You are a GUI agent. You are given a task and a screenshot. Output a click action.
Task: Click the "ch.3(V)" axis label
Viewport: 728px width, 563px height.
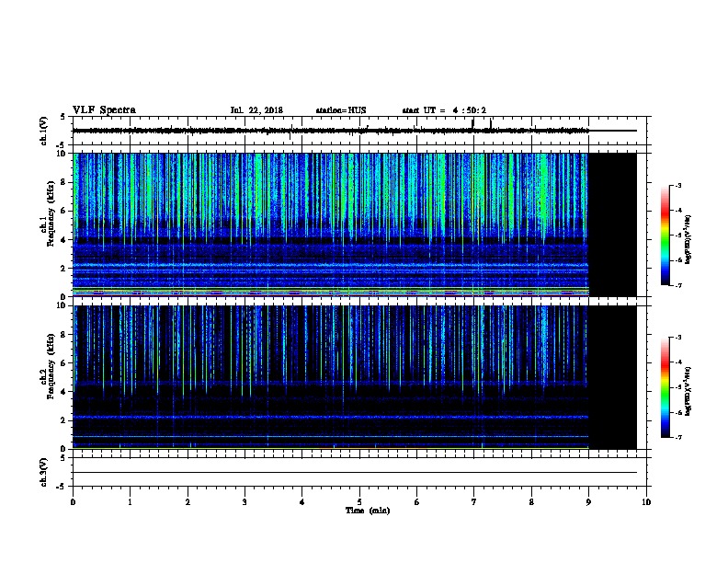[44, 472]
